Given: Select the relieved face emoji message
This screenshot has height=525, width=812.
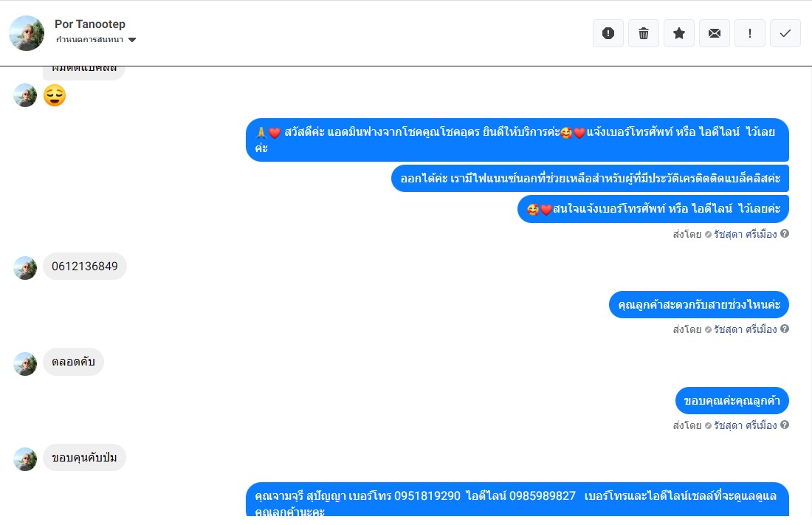Looking at the screenshot, I should (x=55, y=95).
